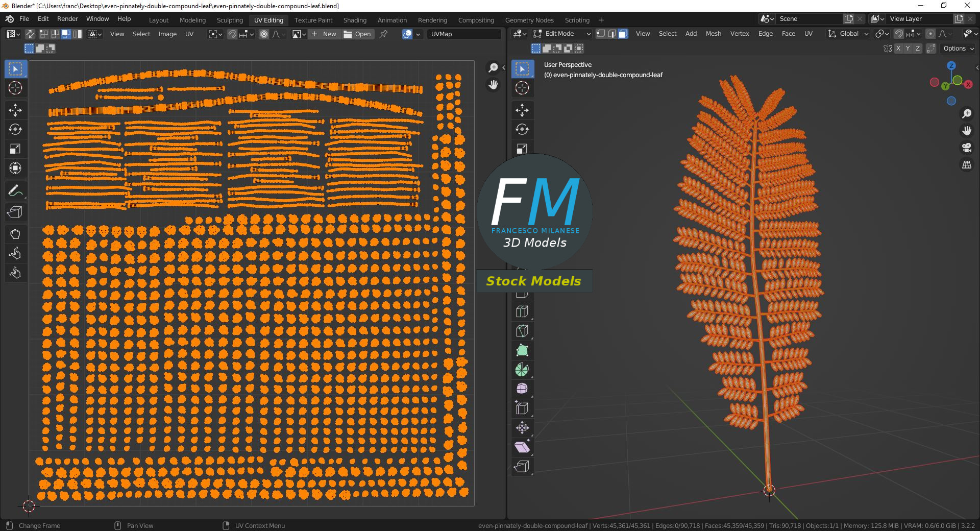The height and width of the screenshot is (531, 980).
Task: Select the Shrink/Fatten tool
Action: (x=522, y=428)
